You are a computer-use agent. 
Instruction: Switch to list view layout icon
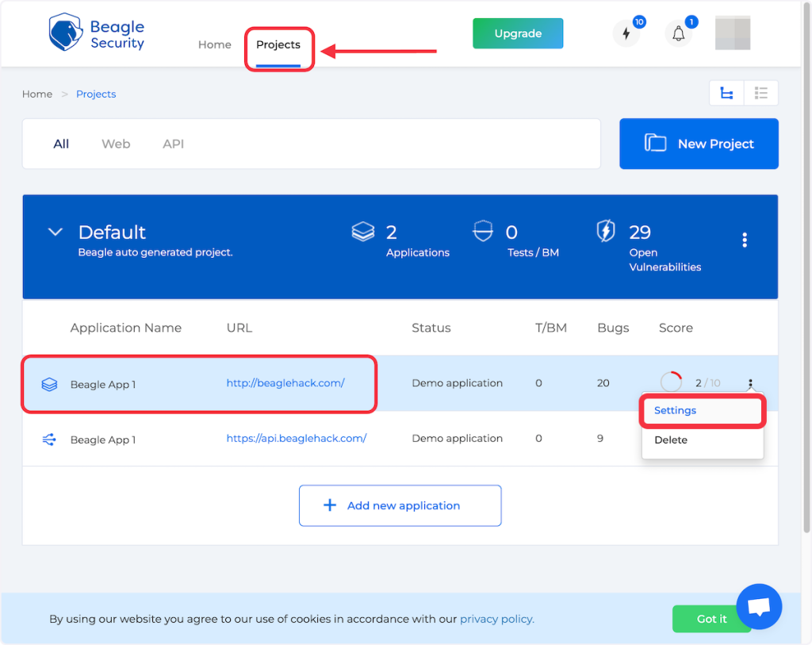pos(761,94)
